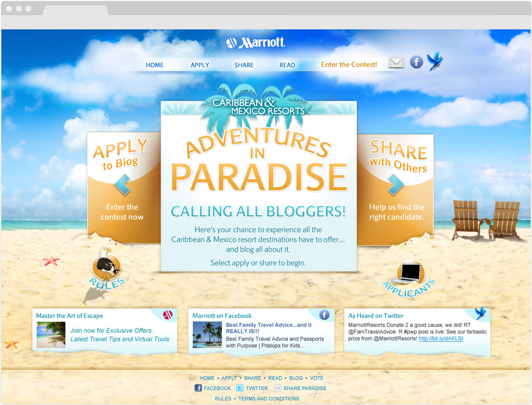Click Facebook badge on Marriott on Facebook card
532x405 pixels.
click(324, 315)
